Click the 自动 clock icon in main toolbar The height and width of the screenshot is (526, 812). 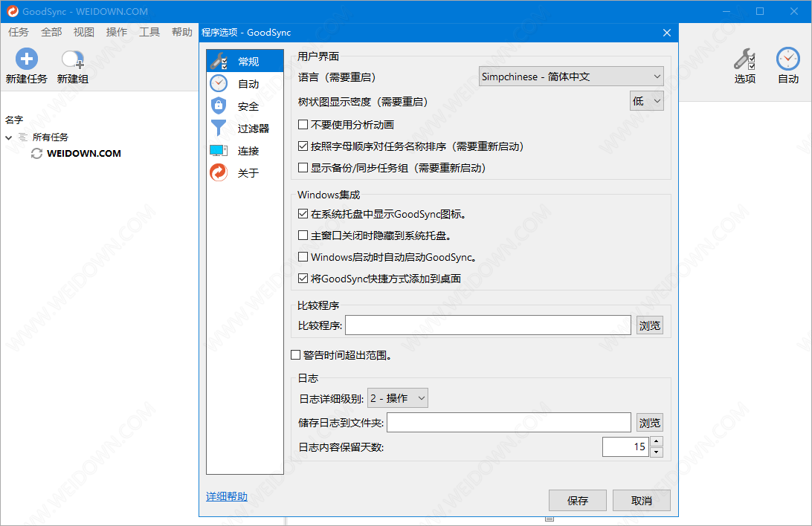click(787, 59)
